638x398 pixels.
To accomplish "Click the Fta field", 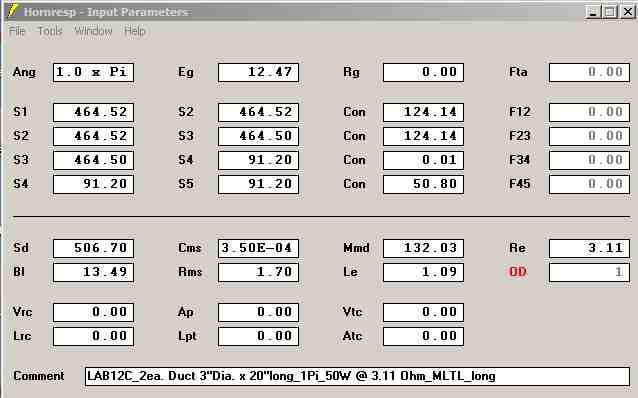I will click(589, 72).
